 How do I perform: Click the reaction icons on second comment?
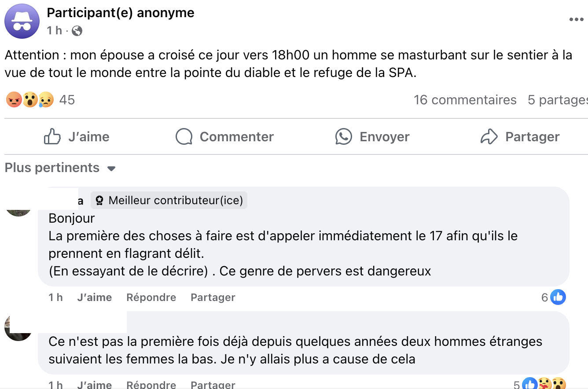point(544,385)
